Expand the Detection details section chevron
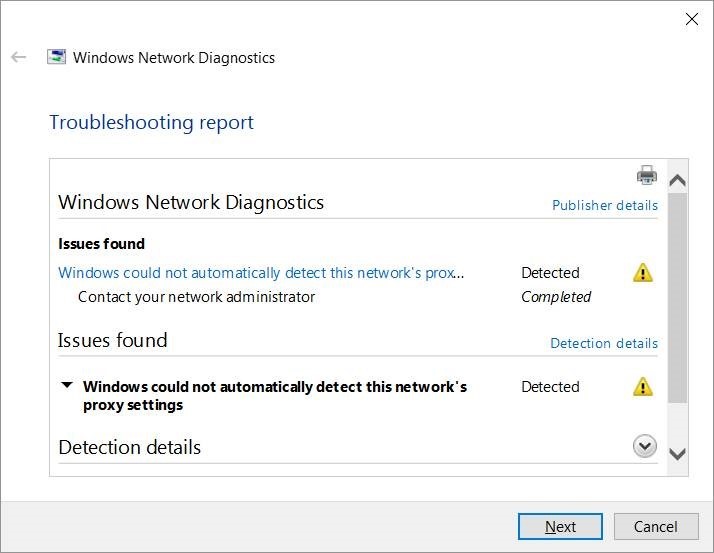Screen dimensions: 714x553 click(645, 447)
